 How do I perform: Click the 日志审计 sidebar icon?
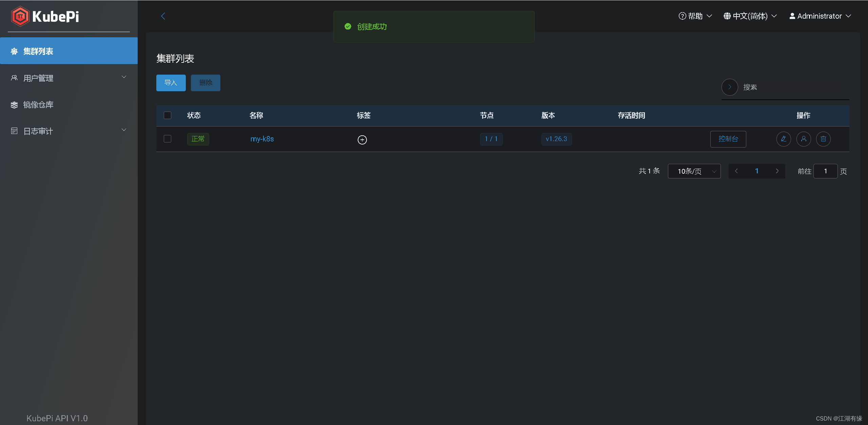pyautogui.click(x=14, y=131)
